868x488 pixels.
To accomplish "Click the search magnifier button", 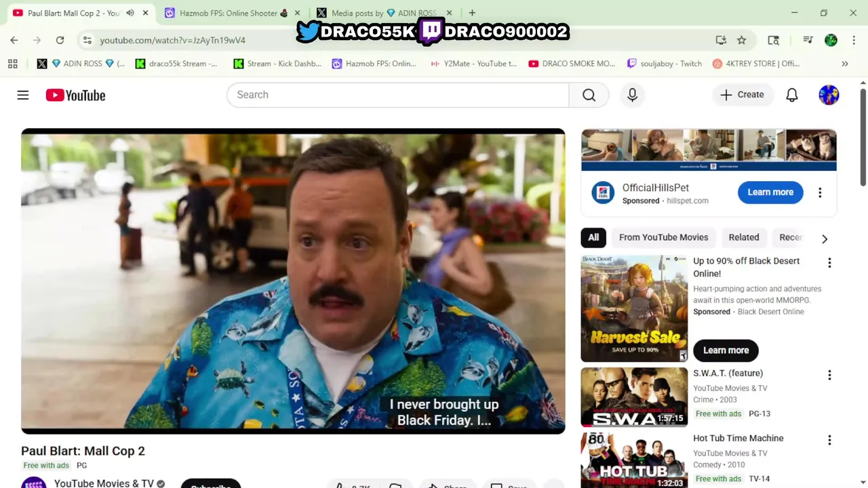I will (589, 95).
